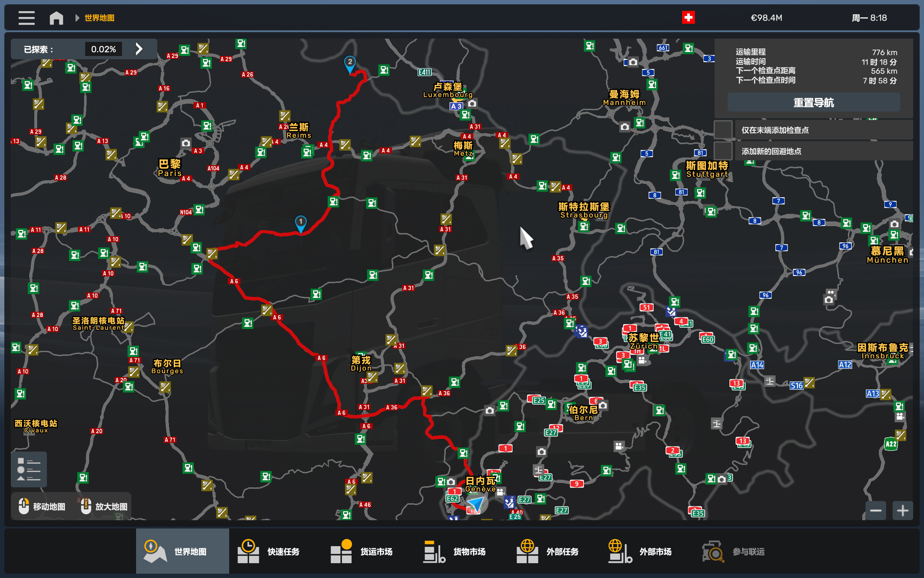Zoom out with the minus button
Viewport: 924px width, 578px height.
tap(876, 510)
